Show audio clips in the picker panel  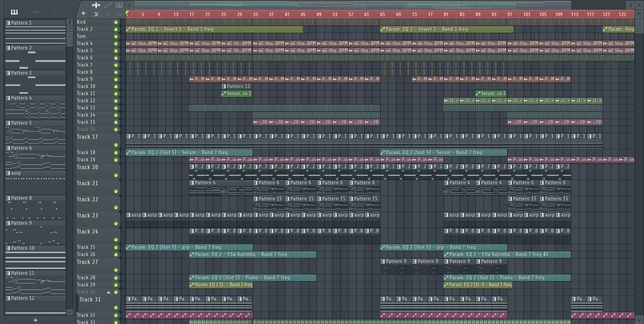coord(36,12)
